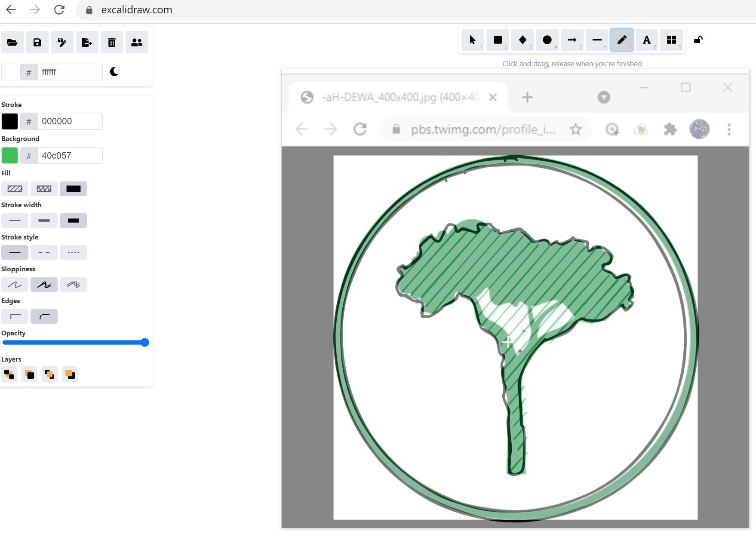
Task: Choose dashed stroke style
Action: tap(44, 252)
